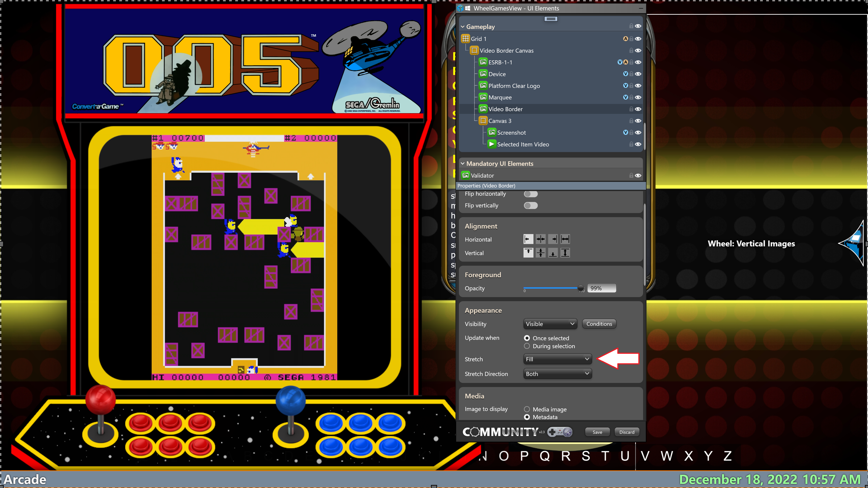The height and width of the screenshot is (488, 868).
Task: Click the Save button
Action: click(x=597, y=432)
